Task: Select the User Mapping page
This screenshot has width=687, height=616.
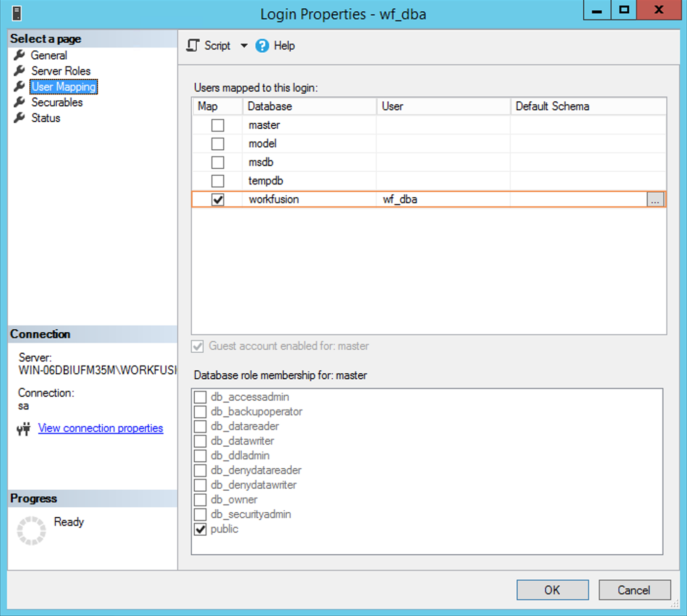Action: [64, 87]
